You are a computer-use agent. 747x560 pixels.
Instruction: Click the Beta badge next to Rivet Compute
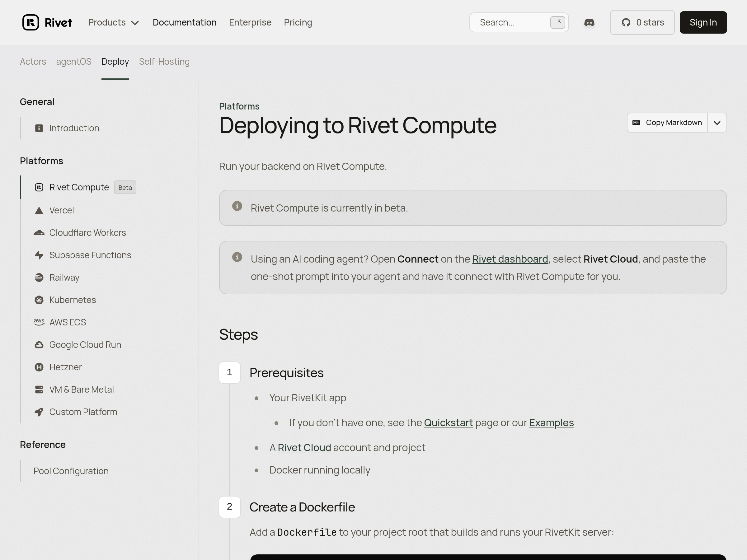pyautogui.click(x=125, y=187)
